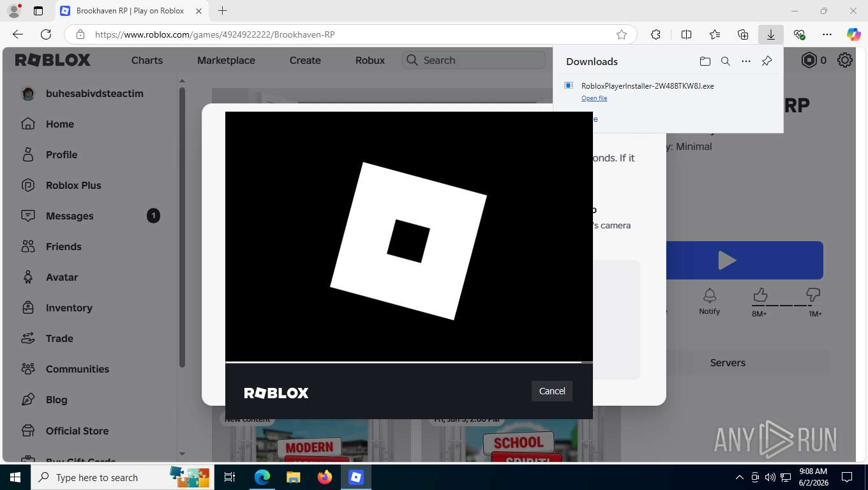Open browser profile icon
This screenshot has height=490, width=868.
click(x=13, y=11)
